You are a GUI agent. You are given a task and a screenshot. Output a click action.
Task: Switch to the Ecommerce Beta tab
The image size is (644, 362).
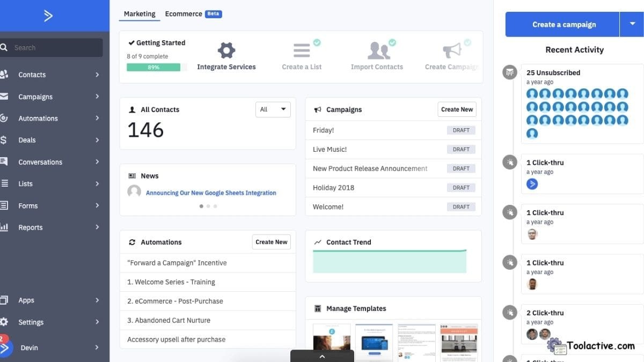pos(184,13)
